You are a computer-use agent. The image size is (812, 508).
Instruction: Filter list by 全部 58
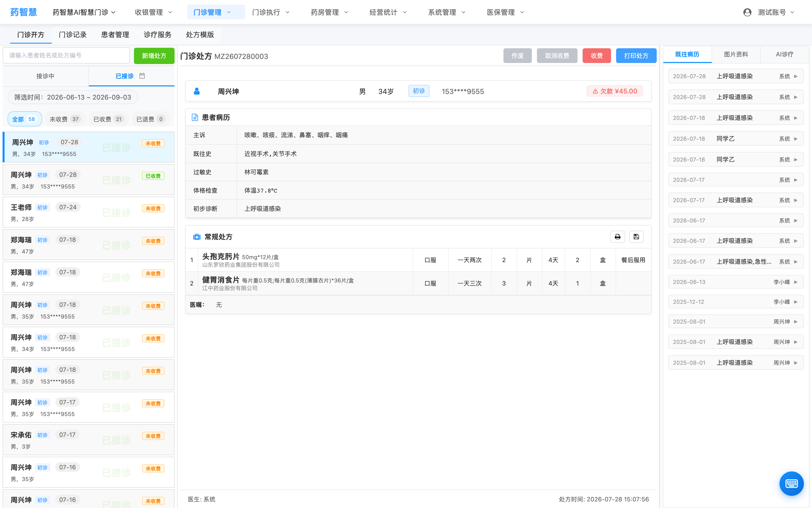[x=25, y=119]
